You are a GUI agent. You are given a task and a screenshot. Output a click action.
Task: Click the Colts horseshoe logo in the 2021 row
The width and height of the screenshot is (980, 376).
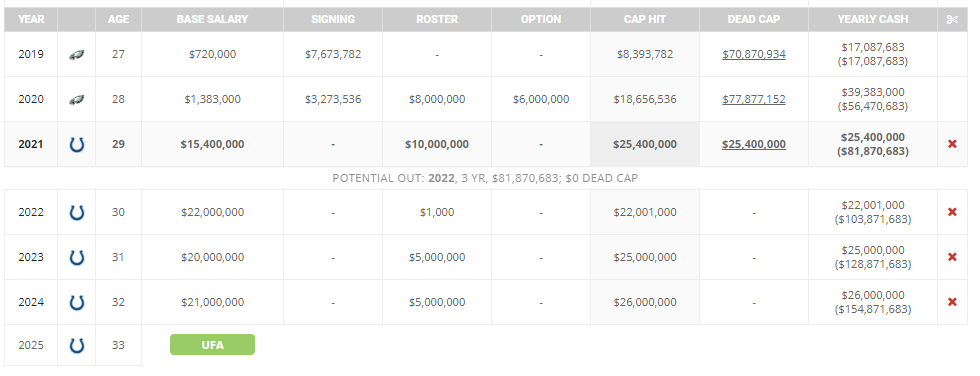[76, 145]
